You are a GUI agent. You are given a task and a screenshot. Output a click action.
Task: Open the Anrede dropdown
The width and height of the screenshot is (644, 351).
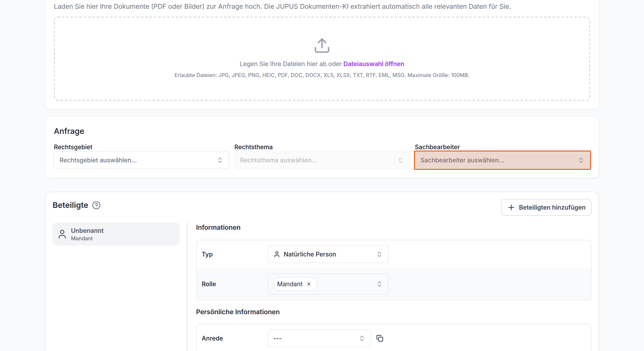tap(319, 338)
